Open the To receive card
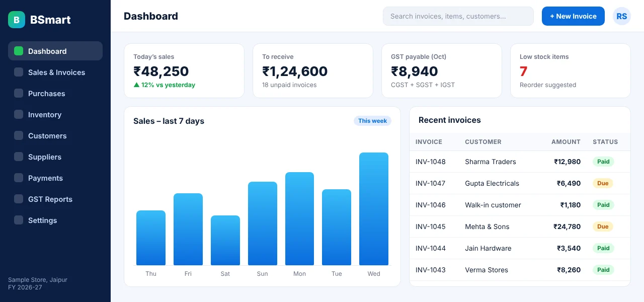This screenshot has width=644, height=302. (x=313, y=70)
